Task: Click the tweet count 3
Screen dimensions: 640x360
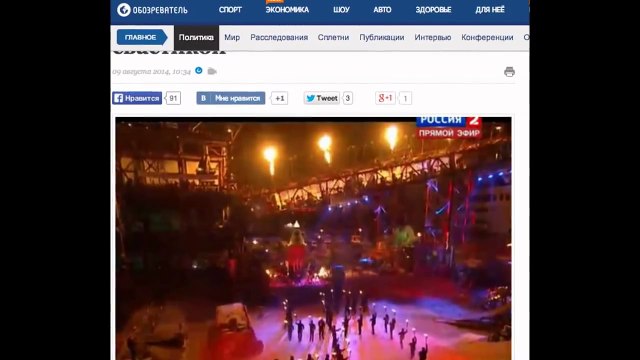Action: tap(348, 98)
